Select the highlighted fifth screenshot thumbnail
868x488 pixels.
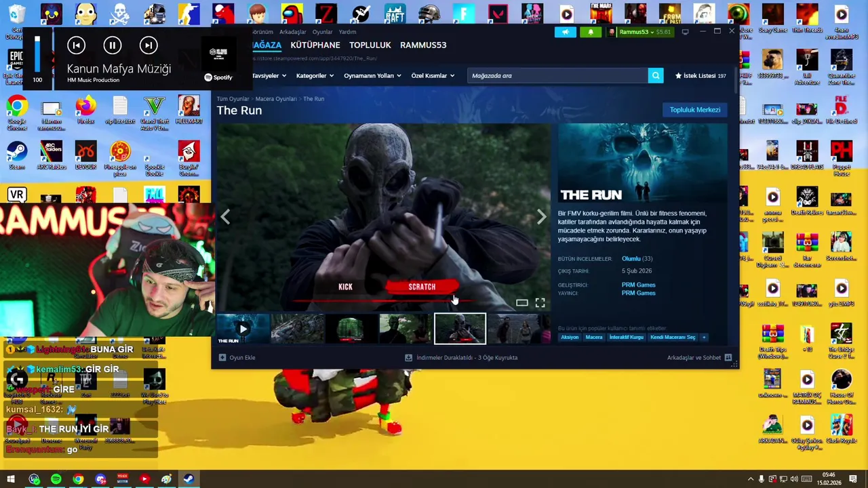point(460,329)
